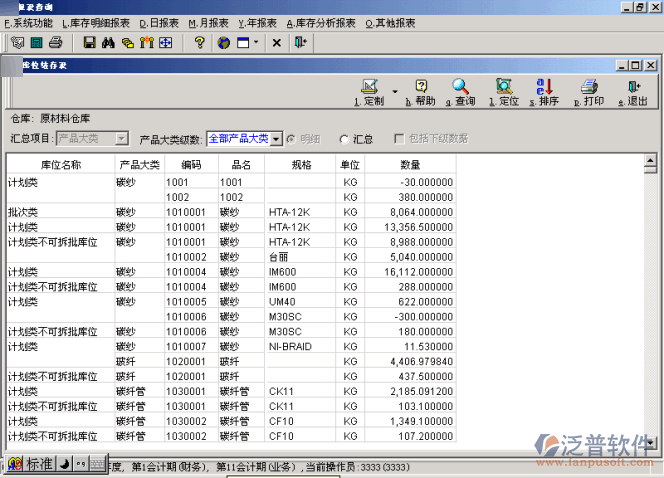Select the 汇总 (Summary) radio button
Viewport: 664px width, 478px height.
point(345,139)
